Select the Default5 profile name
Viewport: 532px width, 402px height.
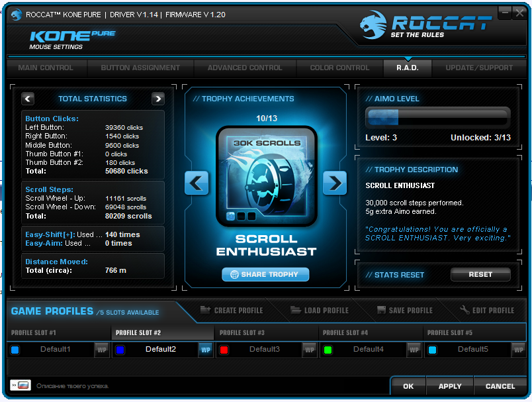[473, 349]
